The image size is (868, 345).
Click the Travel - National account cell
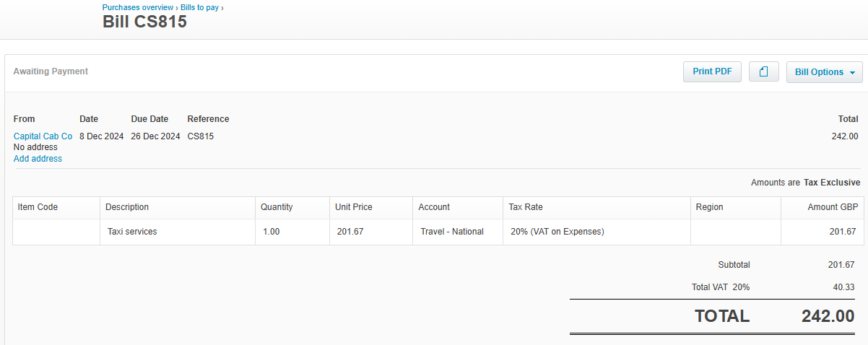coord(458,232)
